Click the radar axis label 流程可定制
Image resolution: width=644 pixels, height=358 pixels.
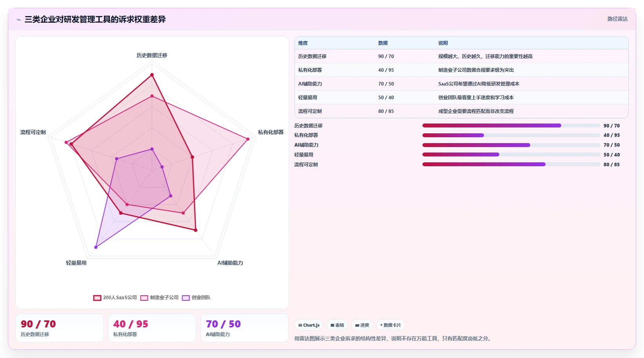pyautogui.click(x=33, y=132)
